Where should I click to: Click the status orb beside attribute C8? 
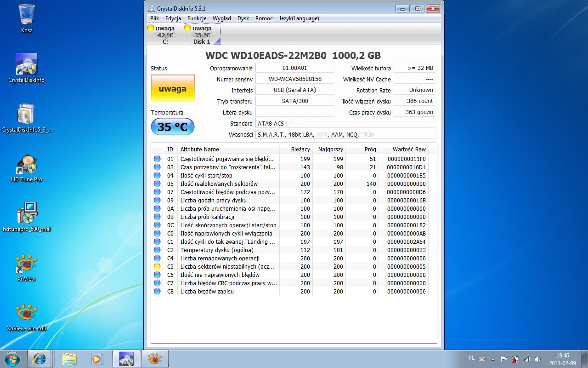click(x=157, y=291)
